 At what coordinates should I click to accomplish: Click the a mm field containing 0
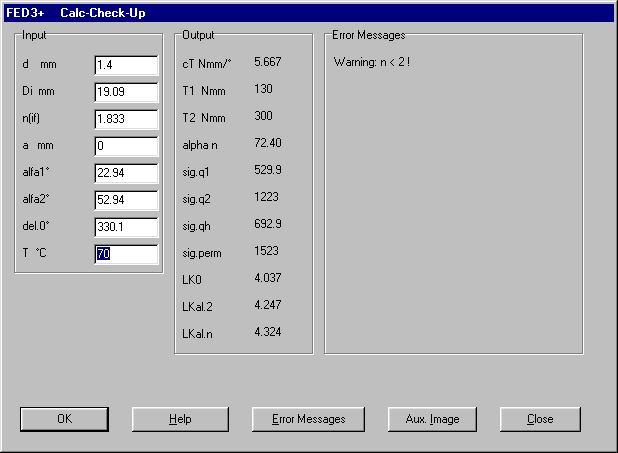pos(126,146)
